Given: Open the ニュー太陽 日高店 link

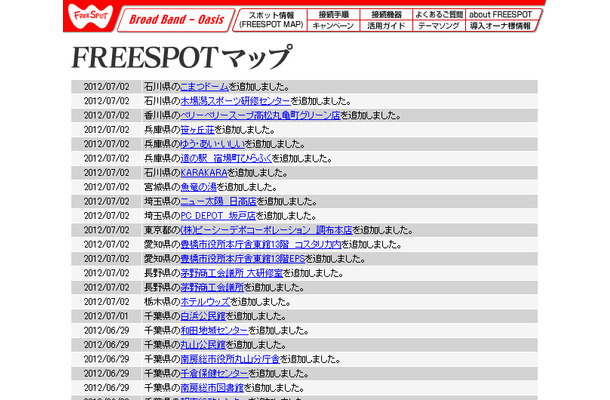Looking at the screenshot, I should (x=218, y=202).
